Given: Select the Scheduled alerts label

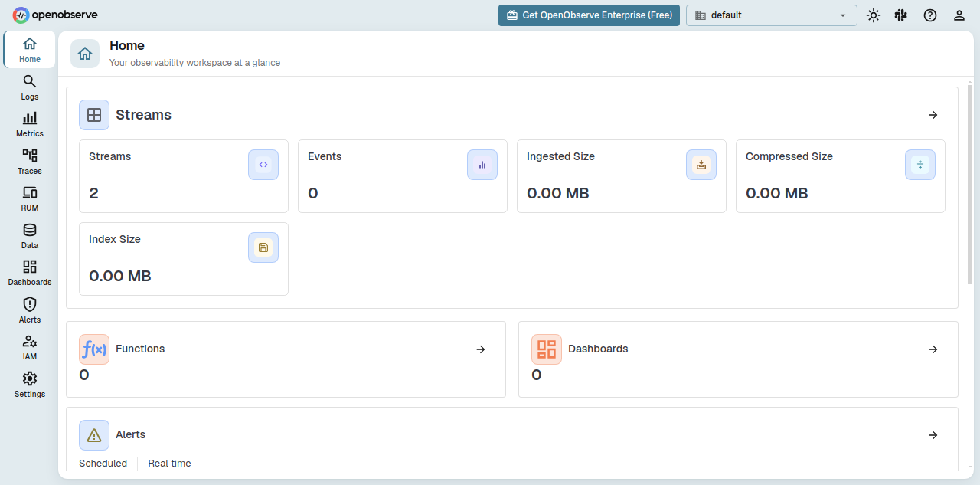Looking at the screenshot, I should click(103, 464).
